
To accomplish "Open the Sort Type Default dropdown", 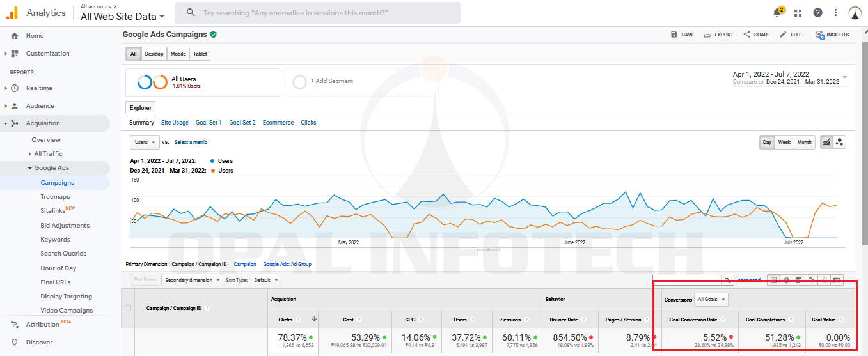I will pos(267,280).
